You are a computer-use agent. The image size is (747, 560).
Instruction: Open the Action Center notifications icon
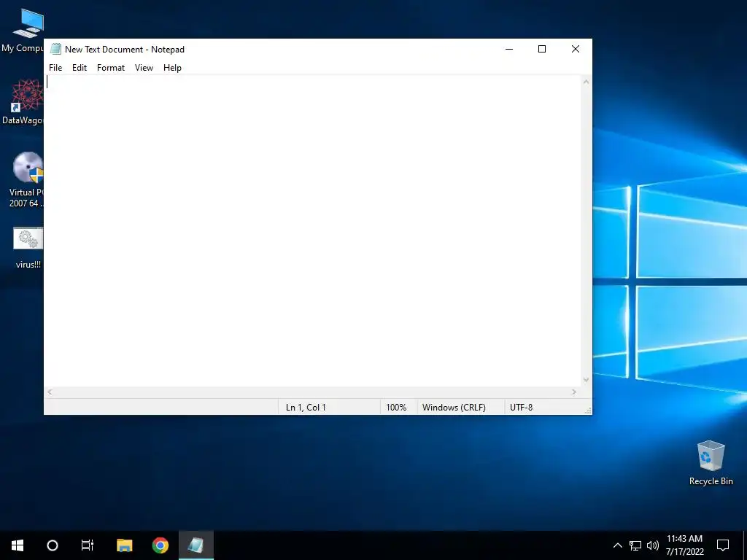723,545
